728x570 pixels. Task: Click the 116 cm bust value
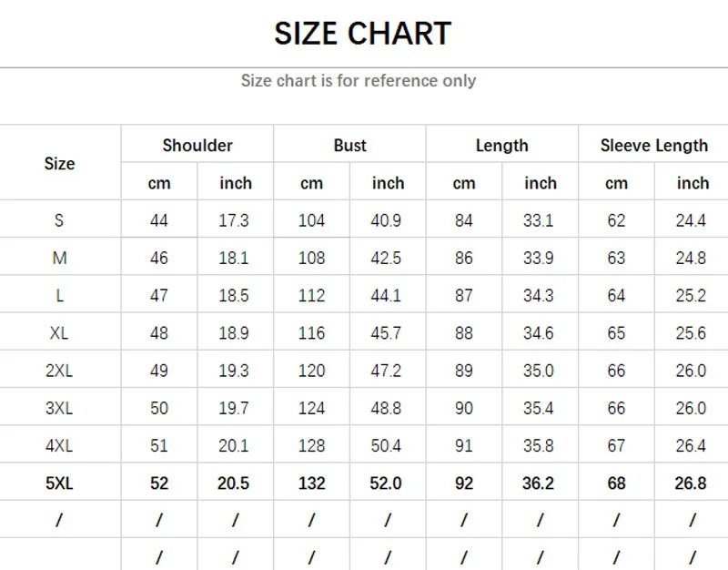point(311,333)
